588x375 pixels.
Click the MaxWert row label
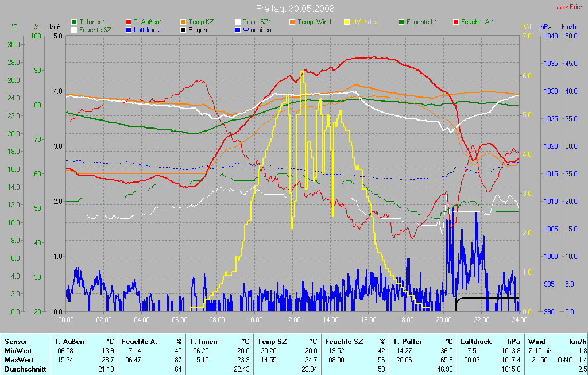[19, 360]
